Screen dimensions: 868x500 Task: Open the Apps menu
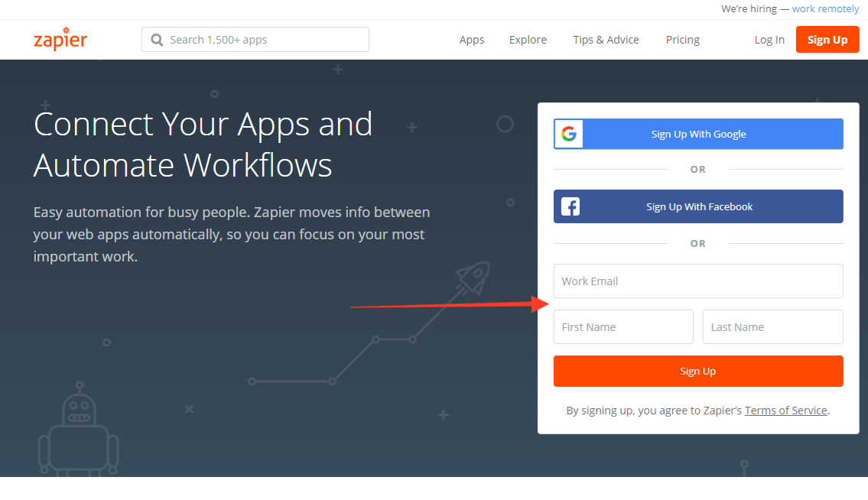pyautogui.click(x=472, y=39)
